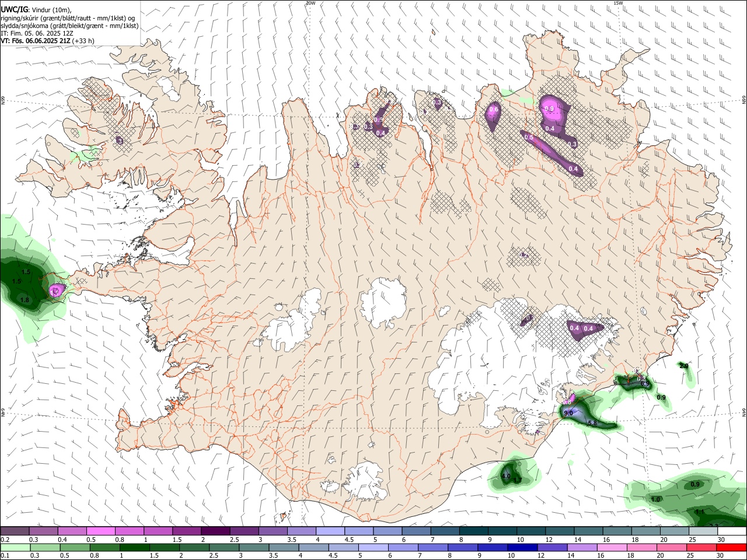
Task: Select the dark purple 2 swatch in top legend row
Action: pos(215,531)
